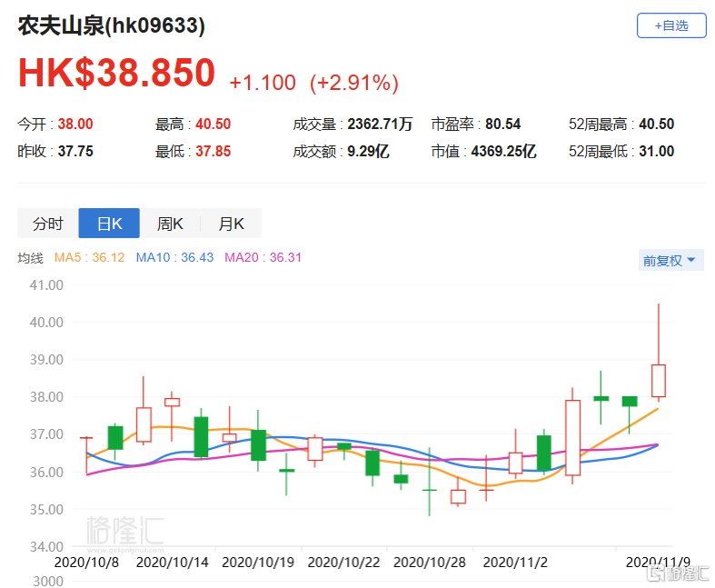Viewport: 715px width, 588px height.
Task: Click the 41.00 price axis label
Action: [45, 284]
